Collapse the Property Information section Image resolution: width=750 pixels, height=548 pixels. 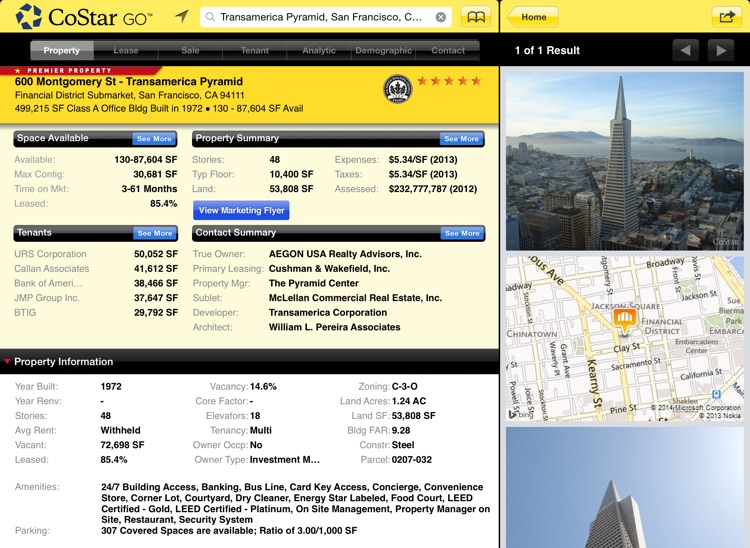[x=7, y=361]
